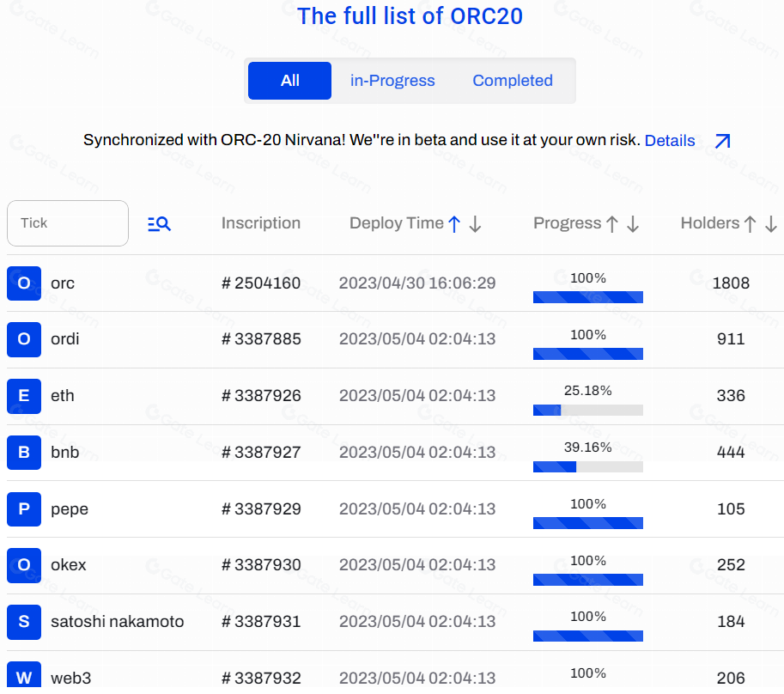
Task: Switch to the in-Progress tab
Action: tap(392, 81)
